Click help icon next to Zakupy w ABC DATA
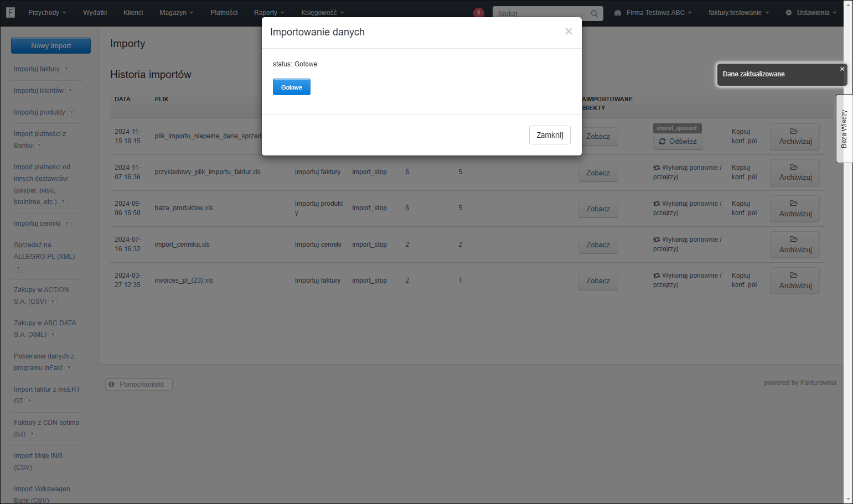 pos(53,335)
